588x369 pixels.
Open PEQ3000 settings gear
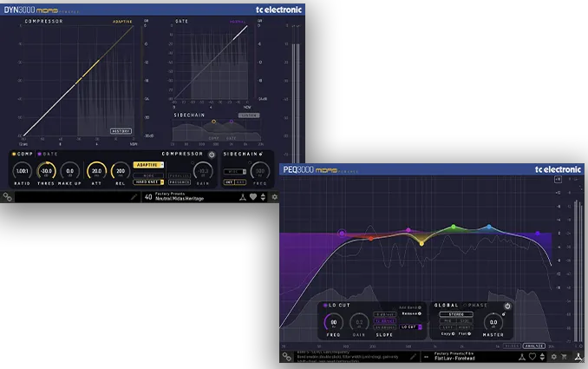tap(554, 357)
